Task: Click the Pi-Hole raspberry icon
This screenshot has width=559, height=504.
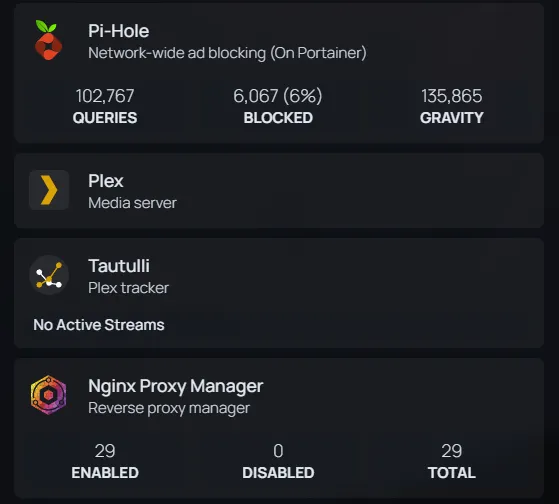Action: [x=49, y=40]
